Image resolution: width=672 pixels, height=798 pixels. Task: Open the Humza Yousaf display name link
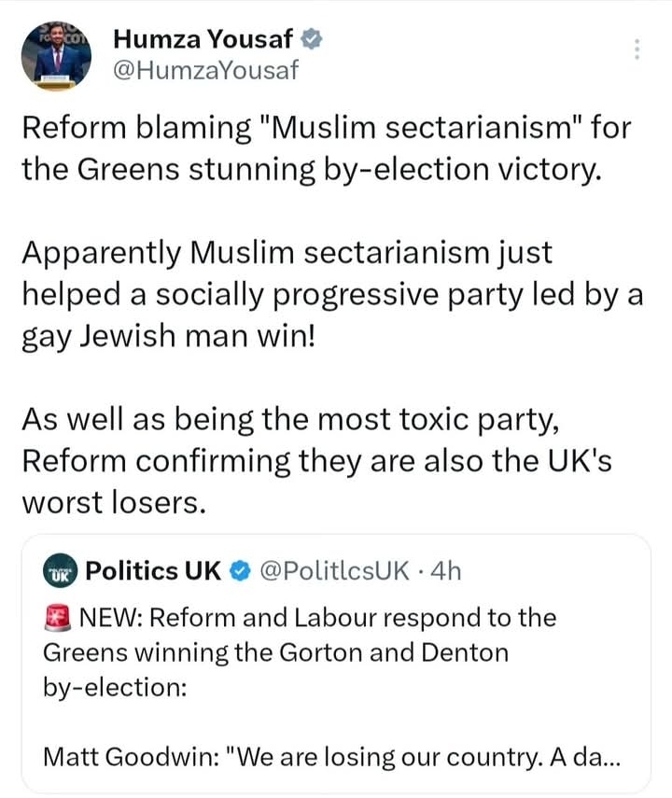pyautogui.click(x=203, y=39)
